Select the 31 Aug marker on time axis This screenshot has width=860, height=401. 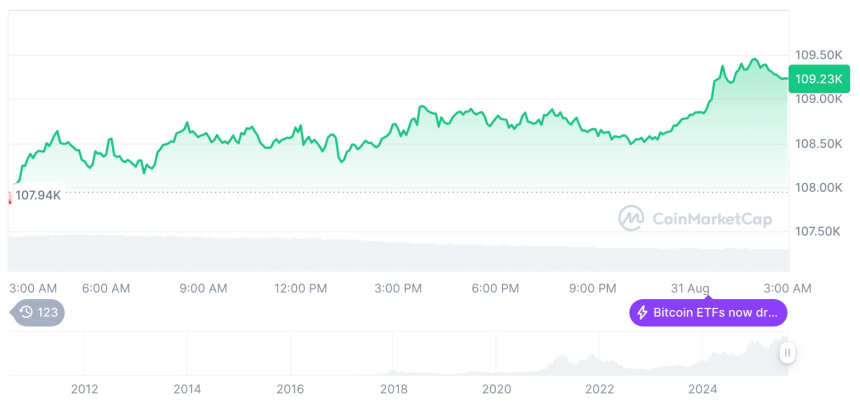coord(691,288)
